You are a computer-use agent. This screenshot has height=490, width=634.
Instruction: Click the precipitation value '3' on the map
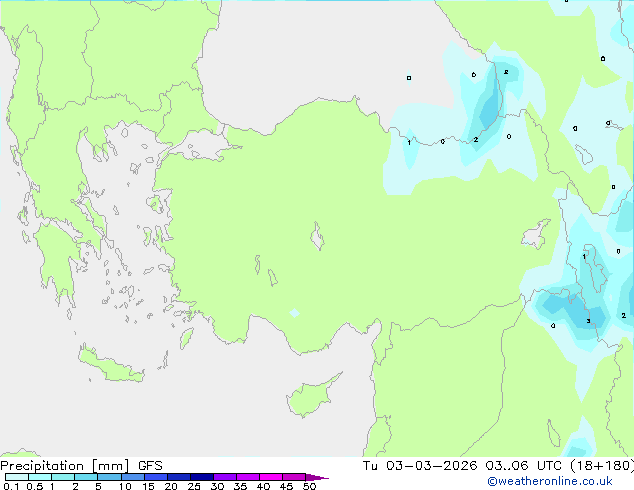(588, 321)
